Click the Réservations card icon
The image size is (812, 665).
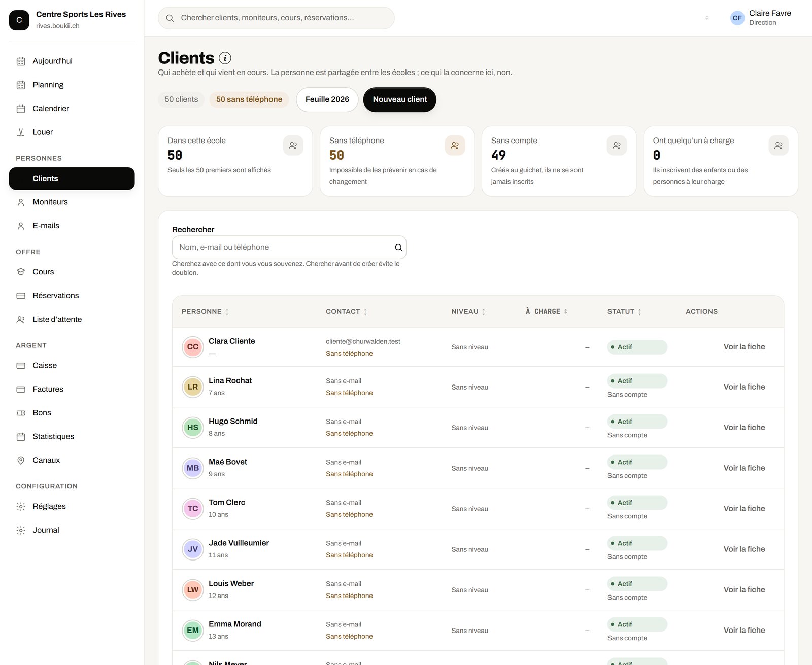(21, 296)
